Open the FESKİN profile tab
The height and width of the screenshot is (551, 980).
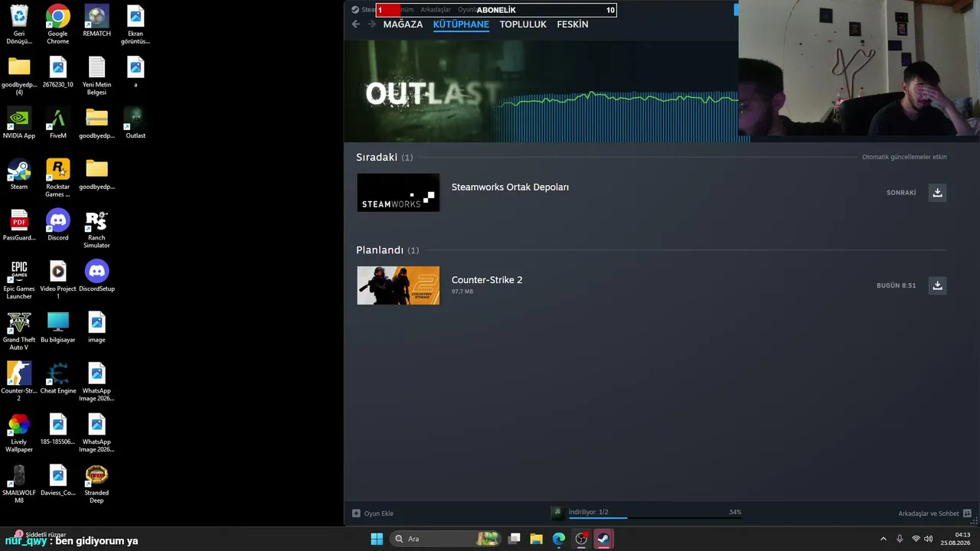(573, 24)
